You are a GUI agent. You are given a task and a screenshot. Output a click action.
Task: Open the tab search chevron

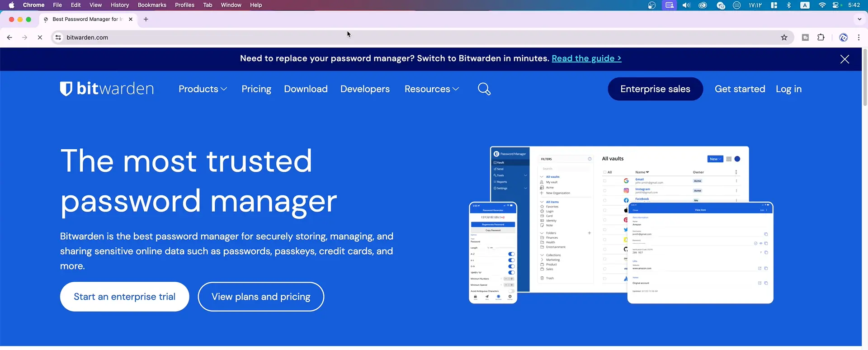[859, 19]
